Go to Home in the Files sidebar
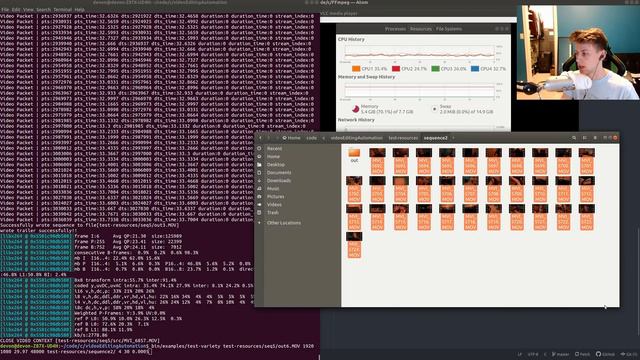Screen dimensions: 640x360 [273, 156]
